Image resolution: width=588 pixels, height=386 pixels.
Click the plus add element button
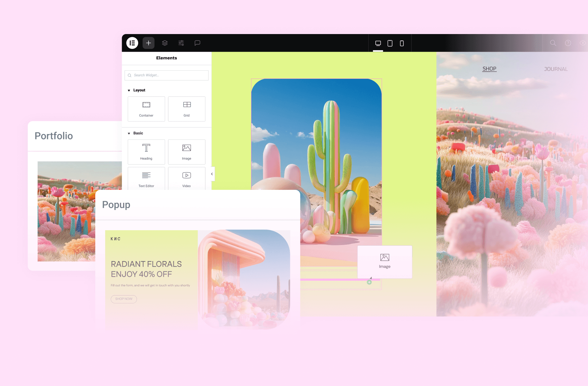[149, 43]
